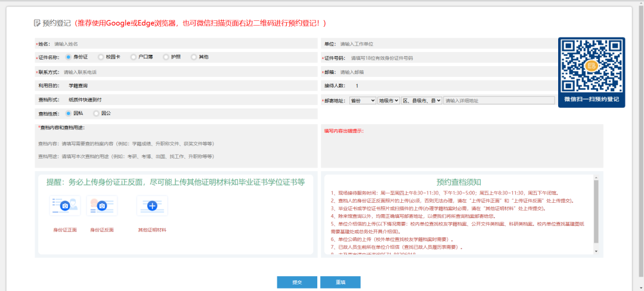
Task: Click notice item 6 about 单位公函的上传
Action: tap(392, 239)
